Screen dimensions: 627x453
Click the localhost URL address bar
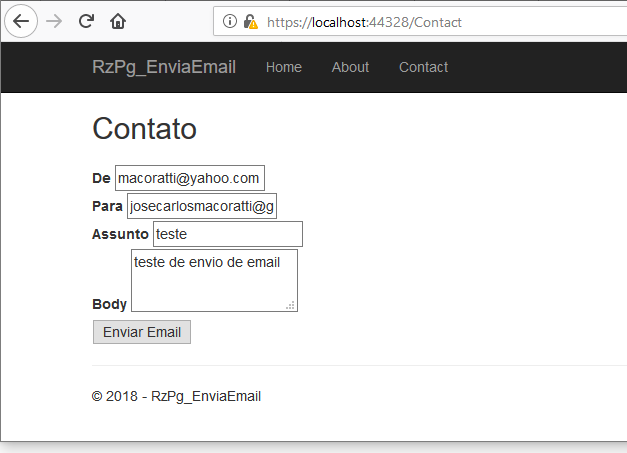pos(420,22)
